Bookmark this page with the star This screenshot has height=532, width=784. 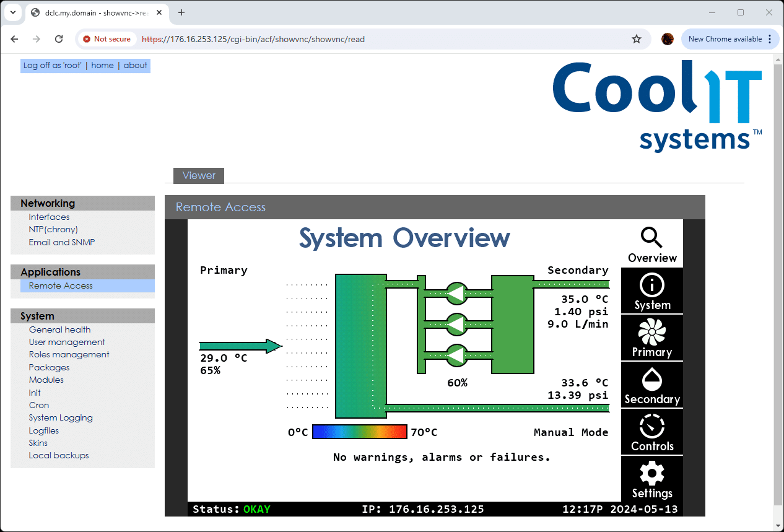tap(637, 39)
